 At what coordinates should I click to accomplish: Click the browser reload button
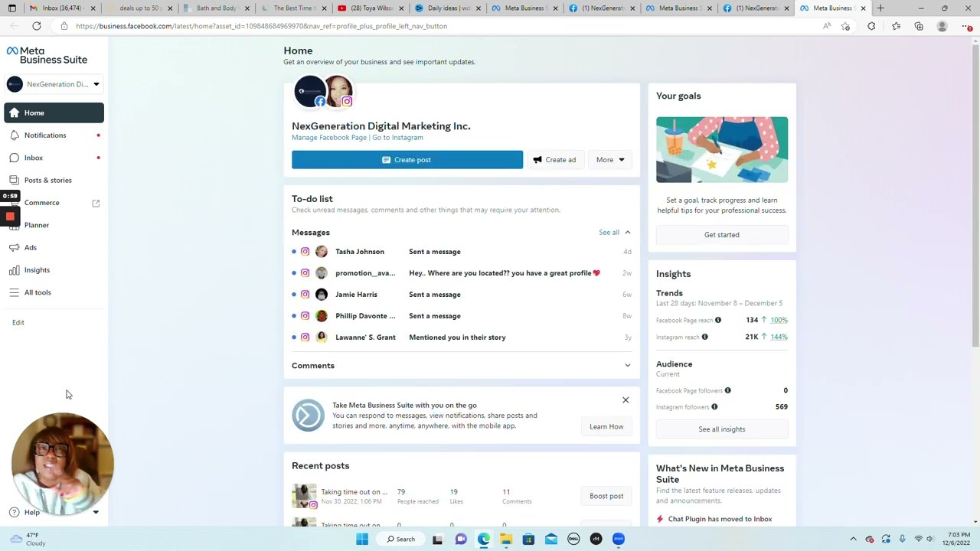tap(37, 26)
